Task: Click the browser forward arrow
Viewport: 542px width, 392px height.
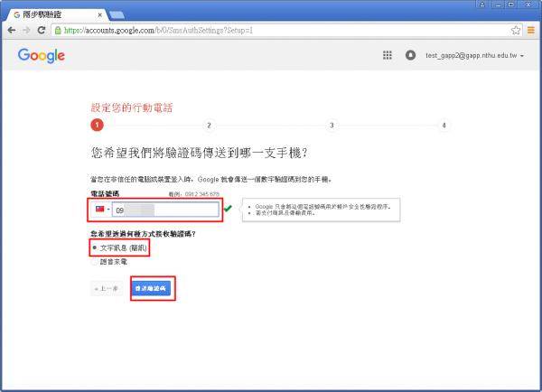Action: click(x=26, y=30)
